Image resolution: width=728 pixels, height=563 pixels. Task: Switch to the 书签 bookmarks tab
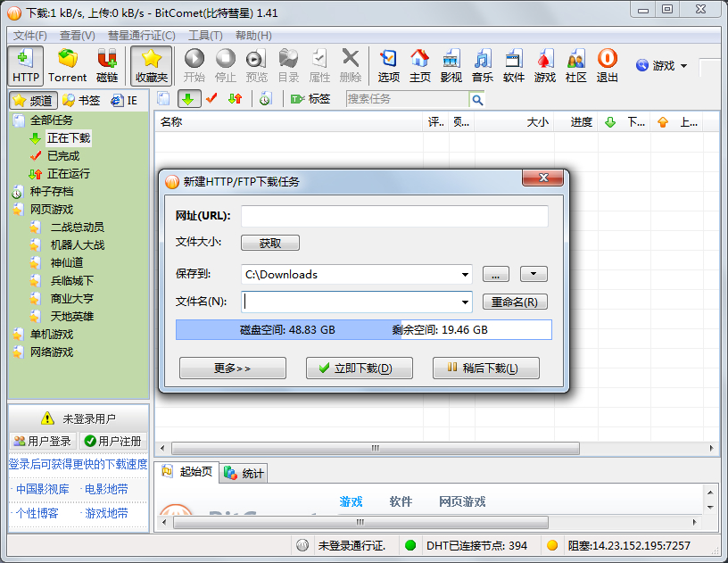(x=82, y=100)
